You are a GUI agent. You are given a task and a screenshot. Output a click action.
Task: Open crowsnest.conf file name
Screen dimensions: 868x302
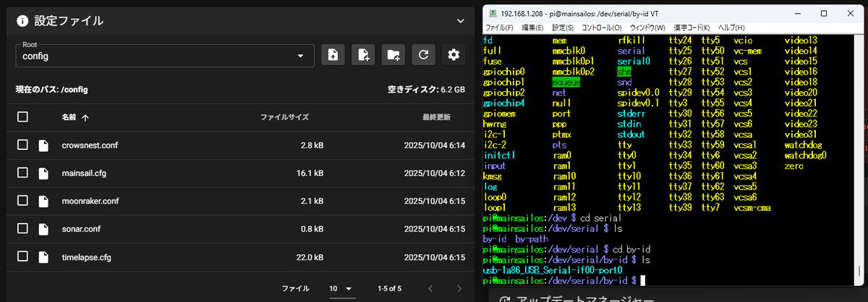click(90, 146)
